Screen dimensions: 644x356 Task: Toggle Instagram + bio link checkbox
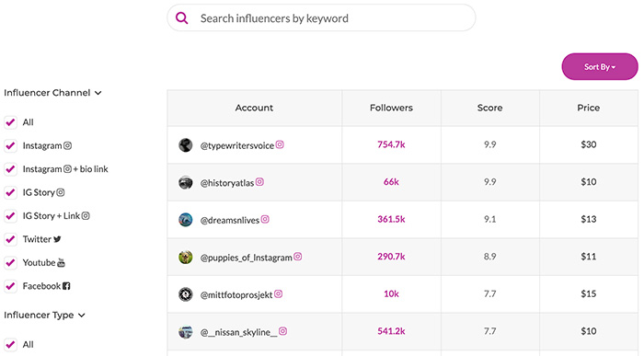pos(11,168)
